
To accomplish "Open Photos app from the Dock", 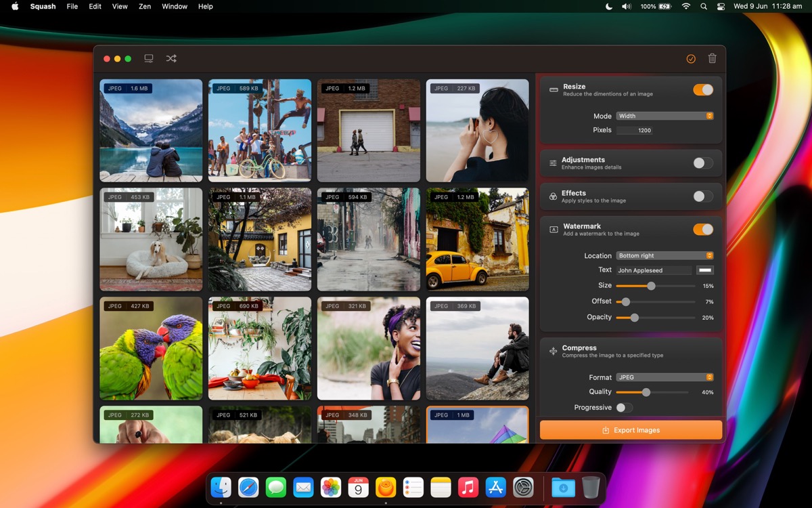I will [x=331, y=487].
